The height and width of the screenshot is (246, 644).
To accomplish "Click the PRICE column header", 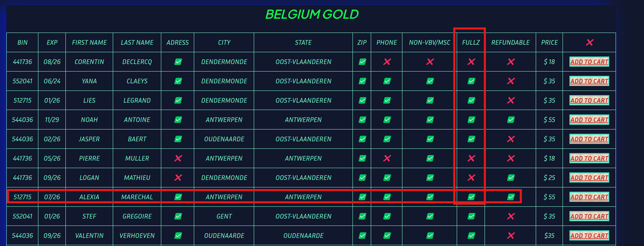I will [549, 42].
